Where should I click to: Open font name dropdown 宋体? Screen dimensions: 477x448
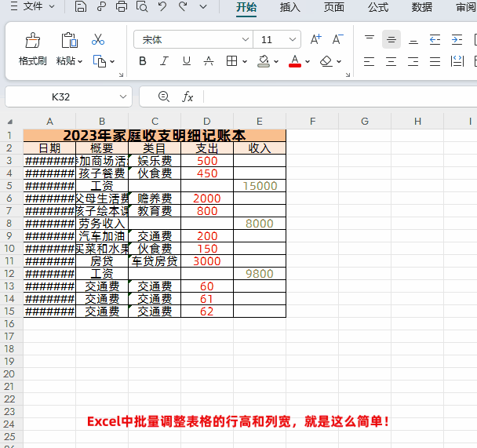[x=246, y=39]
